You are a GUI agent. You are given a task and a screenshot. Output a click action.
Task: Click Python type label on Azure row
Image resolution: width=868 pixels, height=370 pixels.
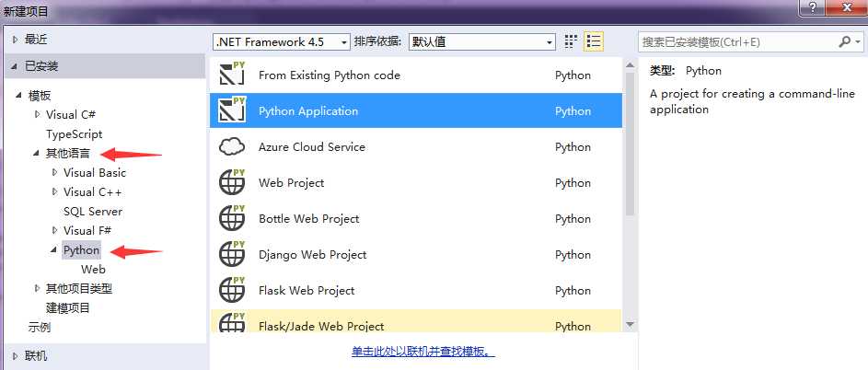click(x=573, y=146)
